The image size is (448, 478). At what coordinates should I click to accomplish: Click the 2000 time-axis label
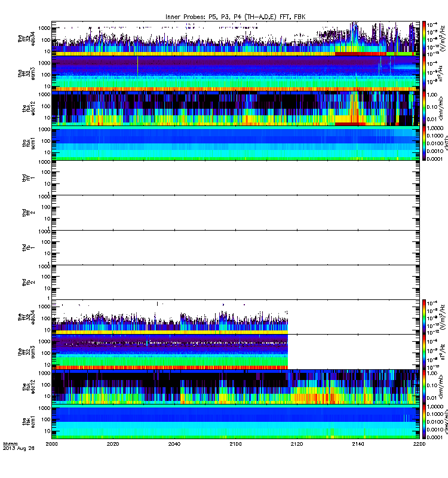point(51,444)
